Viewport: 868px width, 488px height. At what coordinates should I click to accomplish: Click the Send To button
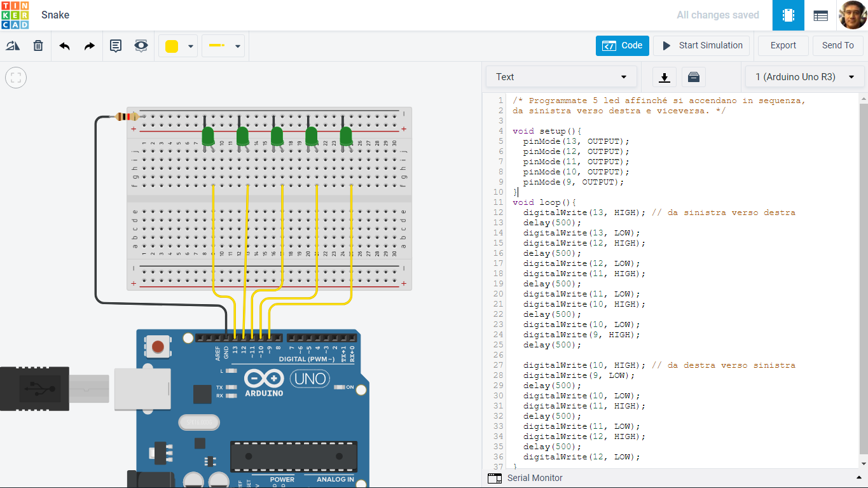(837, 46)
